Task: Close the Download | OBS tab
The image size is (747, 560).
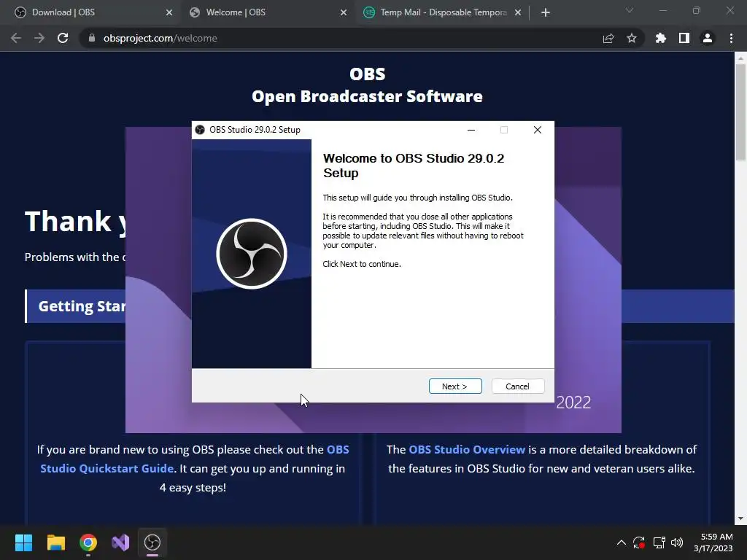Action: point(169,13)
